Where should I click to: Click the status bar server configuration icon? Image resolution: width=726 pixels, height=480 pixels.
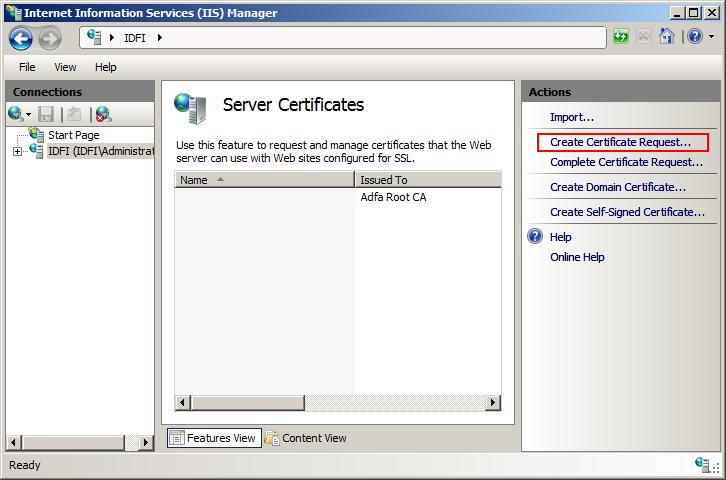click(703, 464)
